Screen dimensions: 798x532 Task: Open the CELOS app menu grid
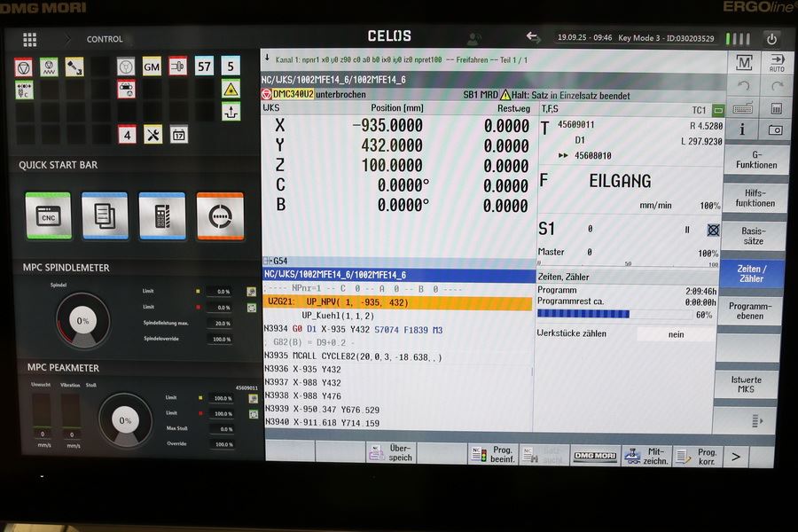point(30,39)
